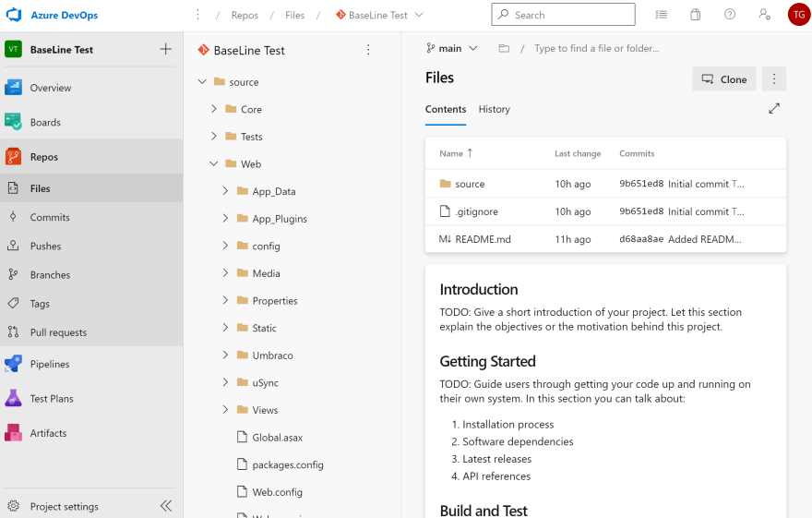Switch to the History tab

click(494, 109)
